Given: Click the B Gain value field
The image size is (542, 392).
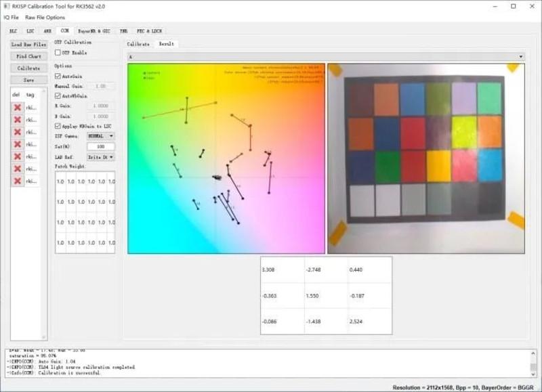Looking at the screenshot, I should [x=100, y=116].
